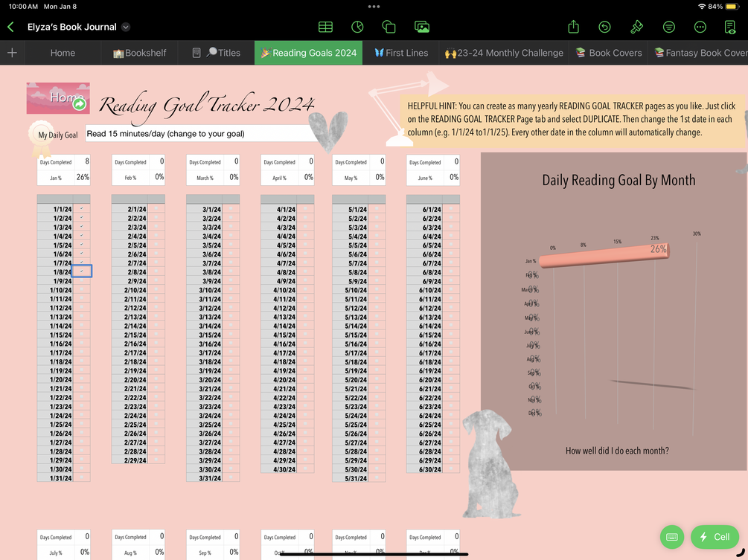Toggle the 1/3/24 checkbox

[x=82, y=226]
